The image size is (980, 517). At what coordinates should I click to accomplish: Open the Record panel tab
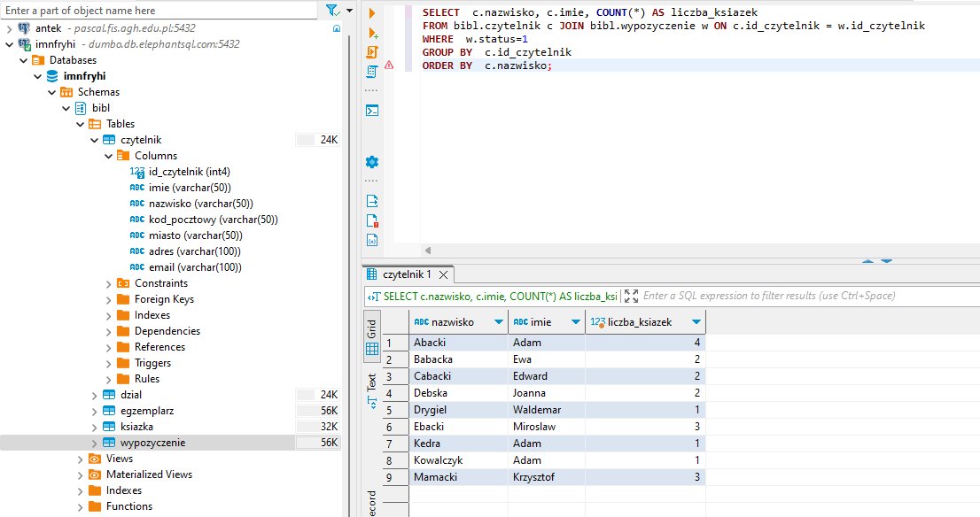(x=372, y=503)
